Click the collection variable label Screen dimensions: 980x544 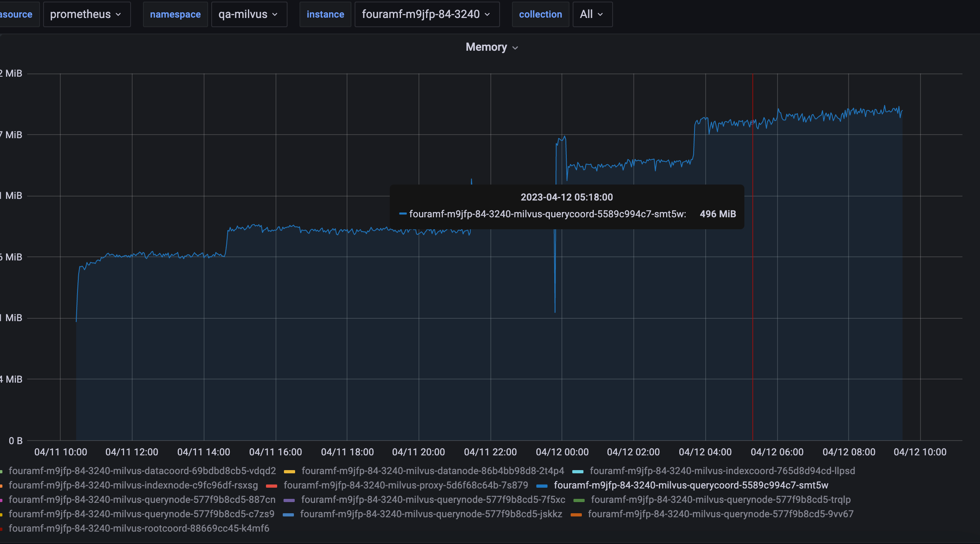(540, 14)
